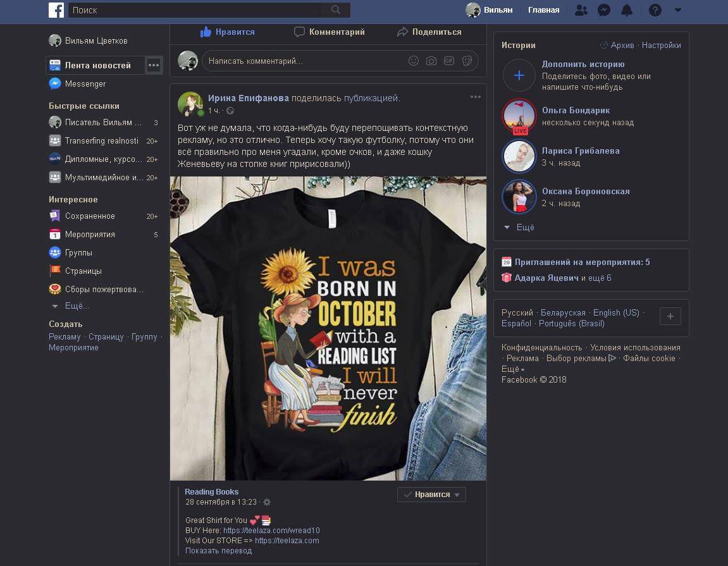Open the https://teelaza.com store link
728x566 pixels.
pos(287,541)
